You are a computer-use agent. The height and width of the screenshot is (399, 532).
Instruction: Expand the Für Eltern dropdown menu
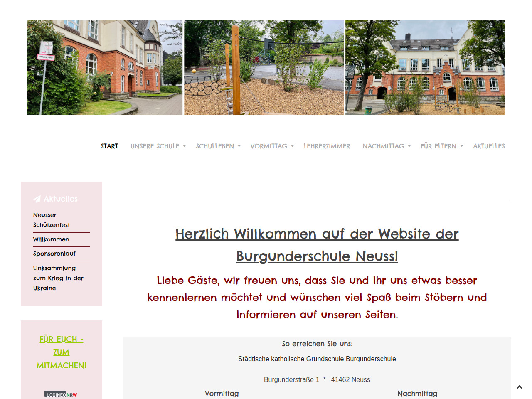[441, 146]
